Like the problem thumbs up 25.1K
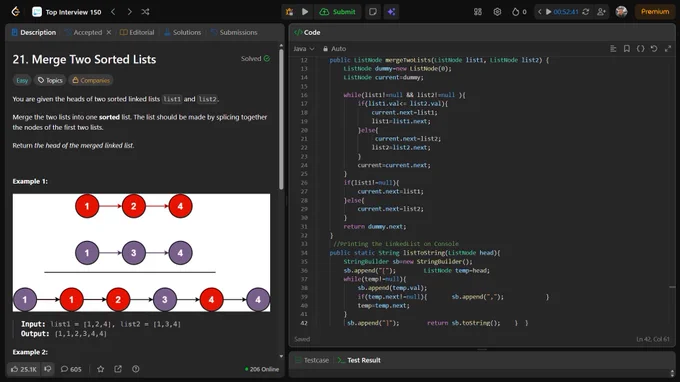Screen dimensions: 680x382 pyautogui.click(x=24, y=369)
